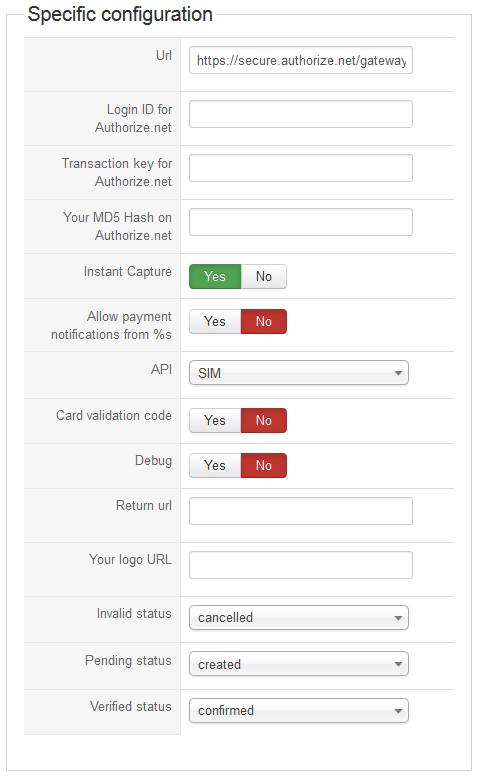
Task: Select No for Debug option
Action: pos(264,466)
